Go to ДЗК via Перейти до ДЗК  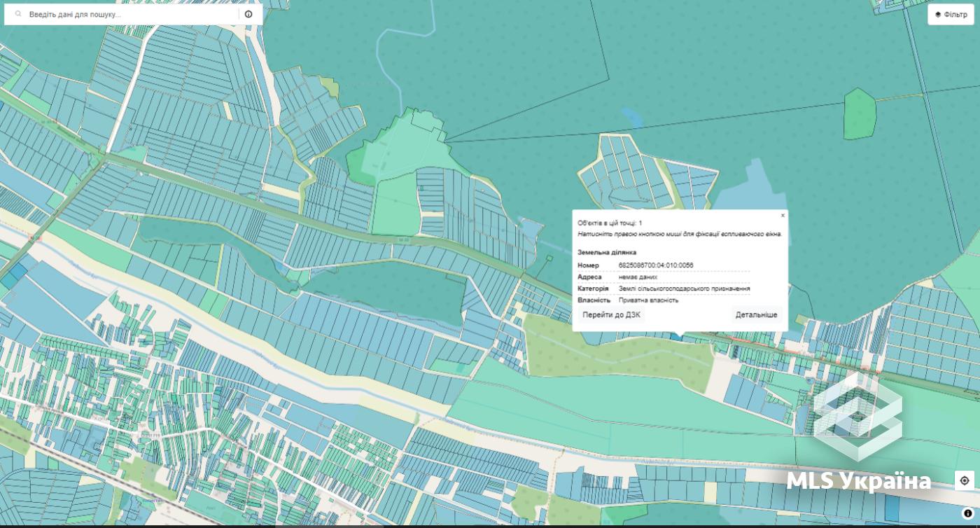pos(611,315)
